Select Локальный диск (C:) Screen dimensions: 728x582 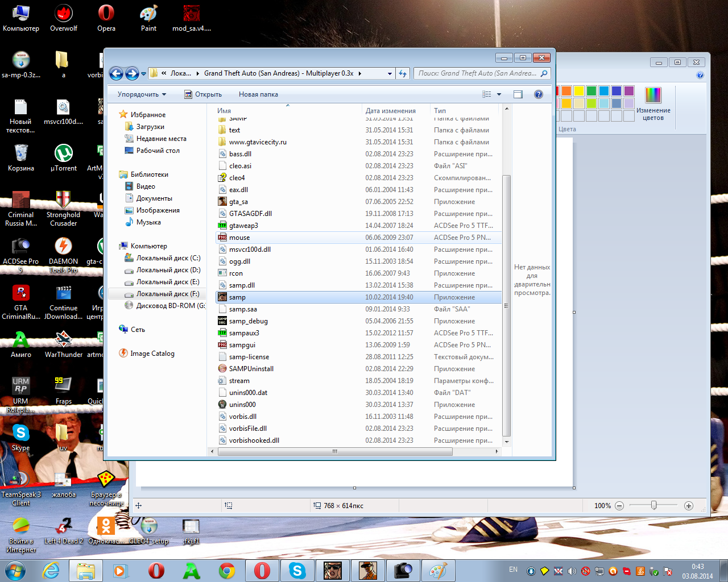click(168, 258)
